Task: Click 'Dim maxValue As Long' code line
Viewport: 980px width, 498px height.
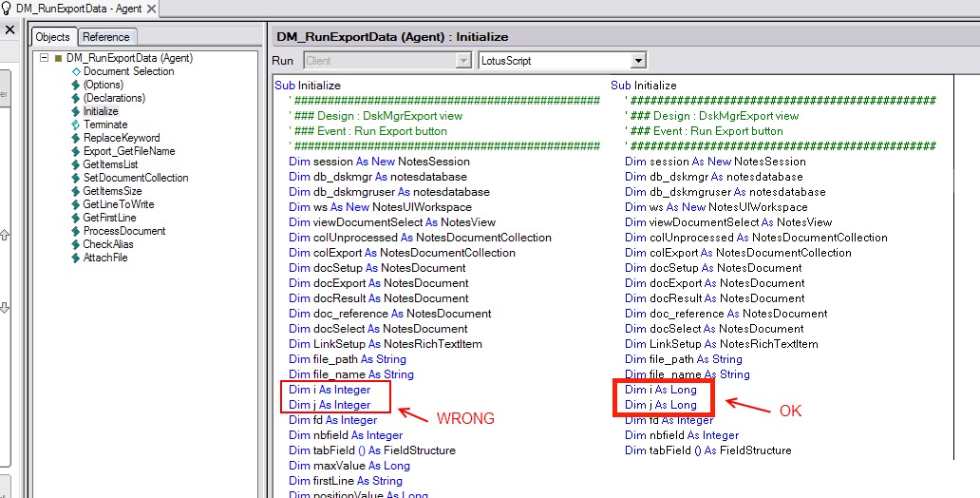Action: click(349, 466)
